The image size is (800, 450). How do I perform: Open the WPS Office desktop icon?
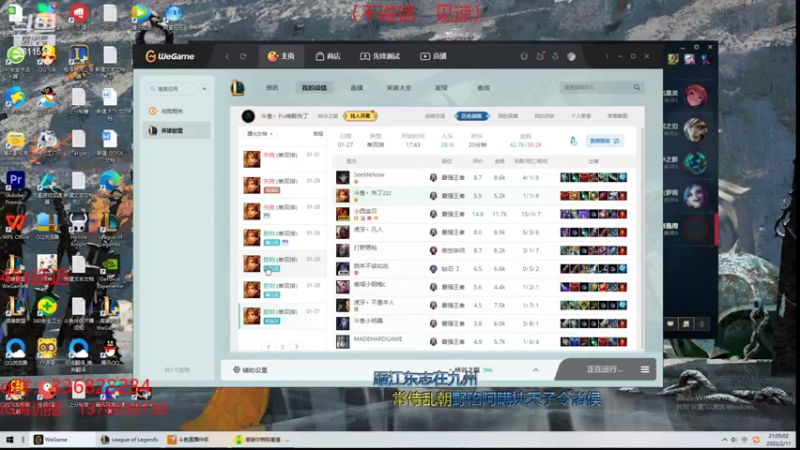(15, 227)
